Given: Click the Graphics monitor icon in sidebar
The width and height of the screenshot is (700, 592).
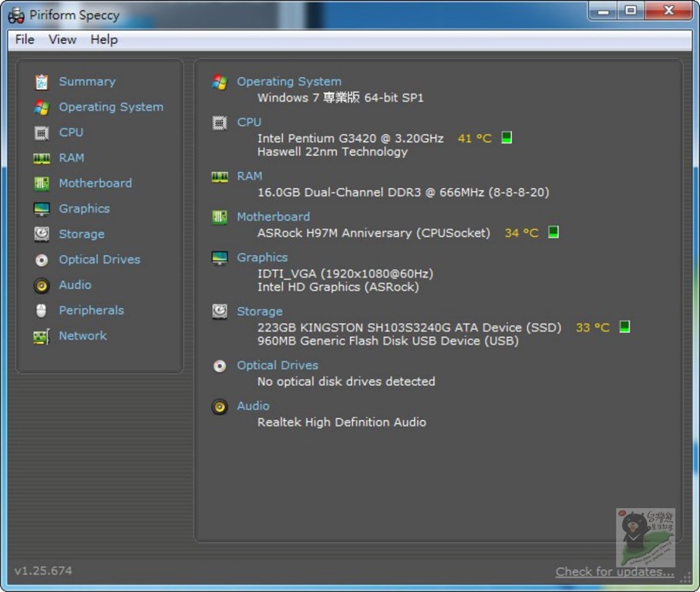Looking at the screenshot, I should [42, 209].
